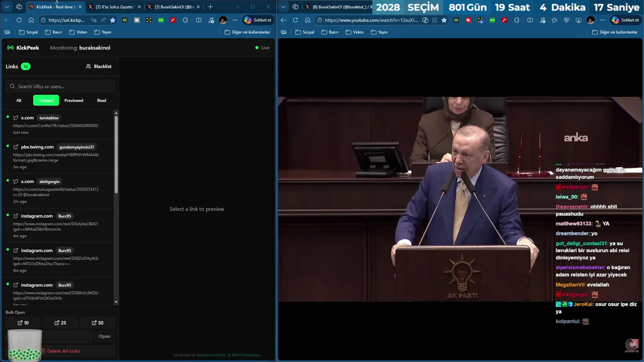This screenshot has width=644, height=362.
Task: Open the Sosyal bookmarks folder in right browser
Action: (x=304, y=32)
